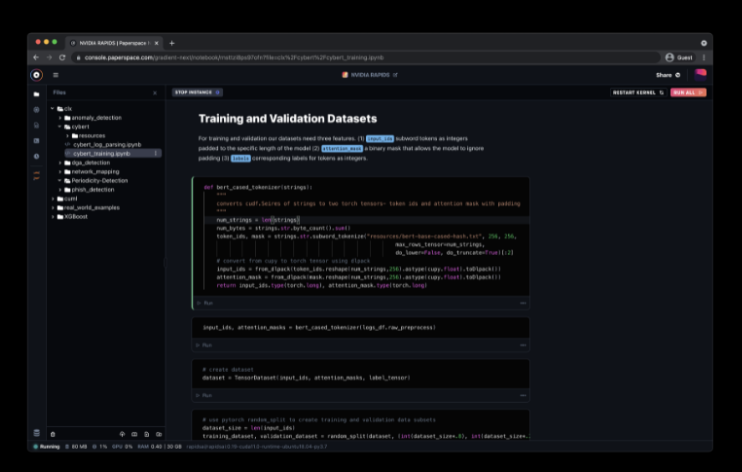The image size is (742, 472).
Task: Expand the resources folder
Action: pyautogui.click(x=68, y=135)
